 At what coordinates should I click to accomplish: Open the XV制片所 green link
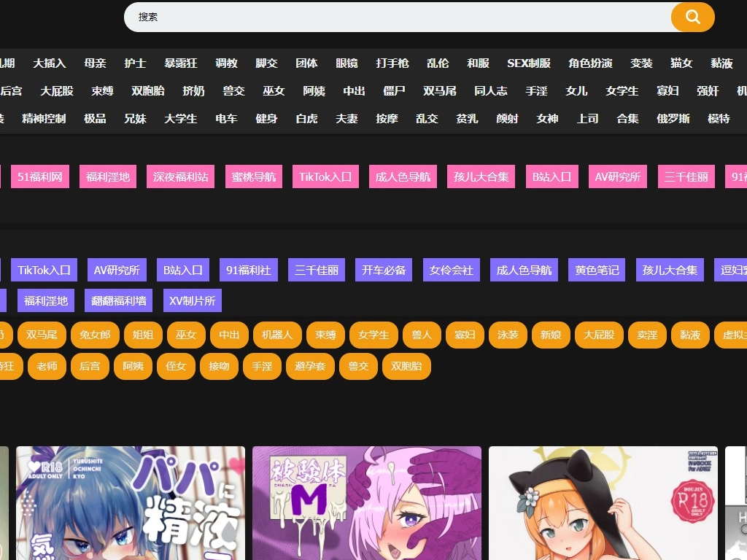click(x=192, y=300)
